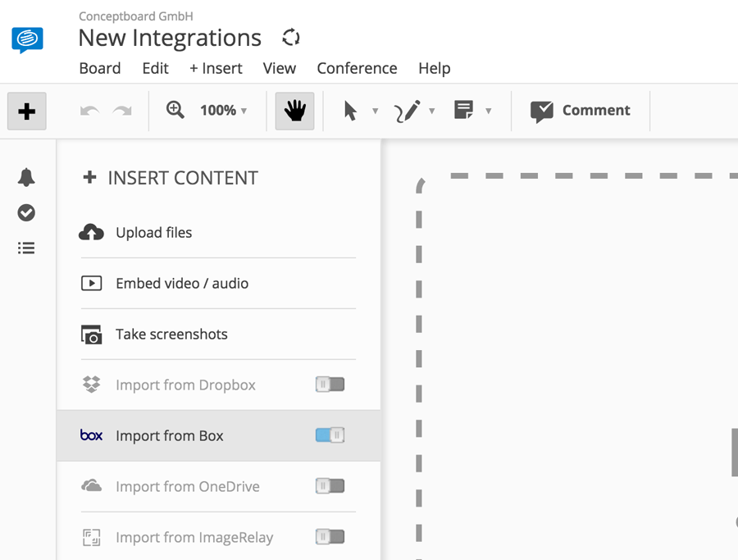Click the Comment button

pyautogui.click(x=581, y=111)
